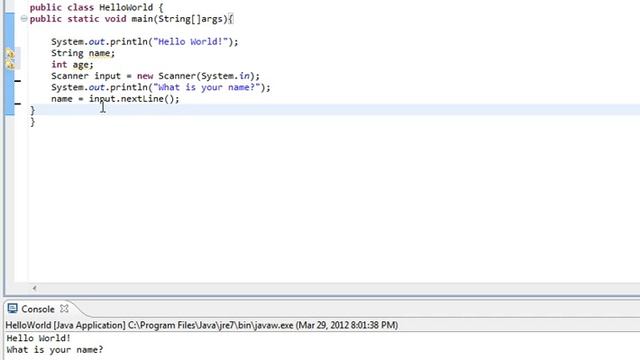Image resolution: width=640 pixels, height=360 pixels.
Task: Click warning marker beside 'String name;' line
Action: pyautogui.click(x=10, y=53)
